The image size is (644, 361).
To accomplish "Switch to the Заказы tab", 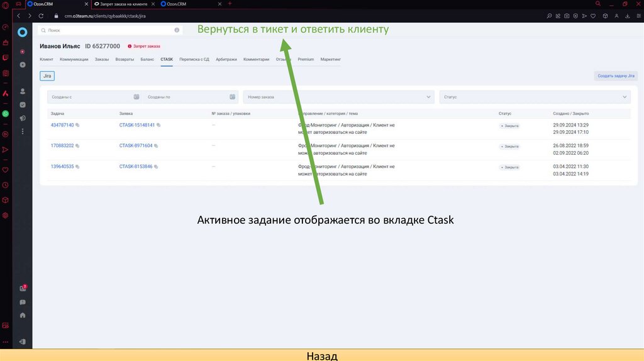I will 102,60.
